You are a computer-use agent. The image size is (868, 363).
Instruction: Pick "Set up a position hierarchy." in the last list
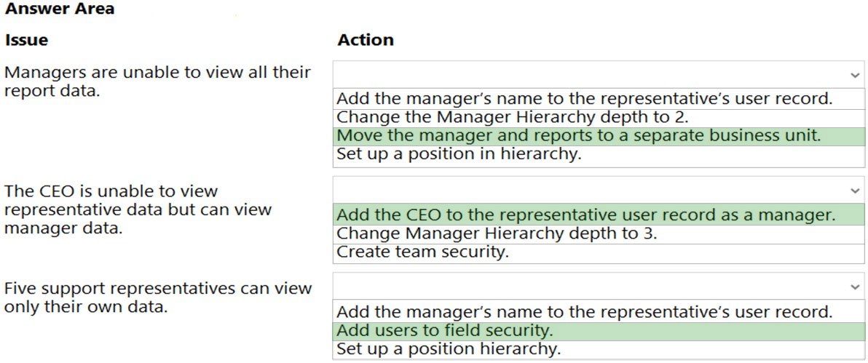[449, 348]
